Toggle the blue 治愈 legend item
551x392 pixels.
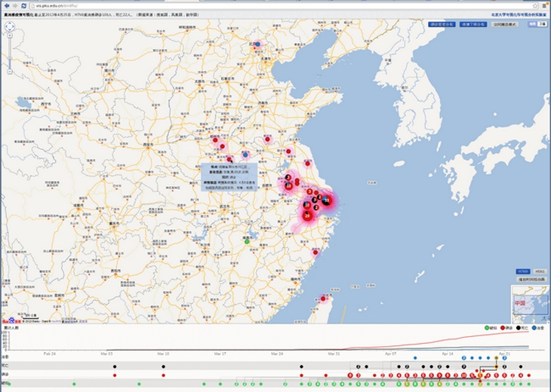[538, 328]
